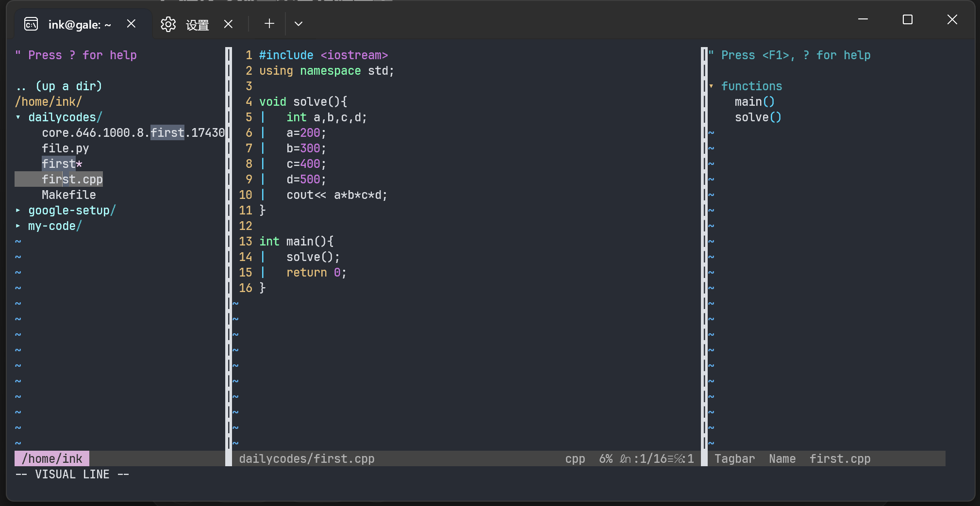Select the dailycodes/ directory name
980x506 pixels.
tap(65, 117)
